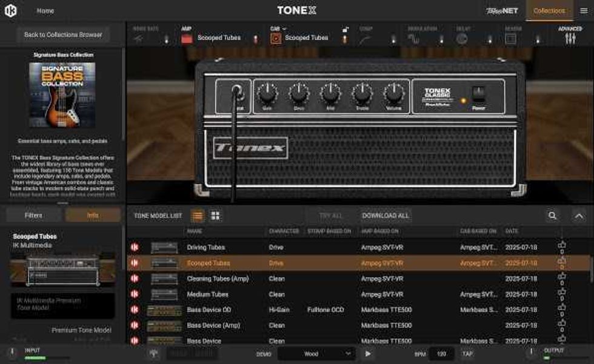
Task: Click the Download All button
Action: (x=385, y=216)
